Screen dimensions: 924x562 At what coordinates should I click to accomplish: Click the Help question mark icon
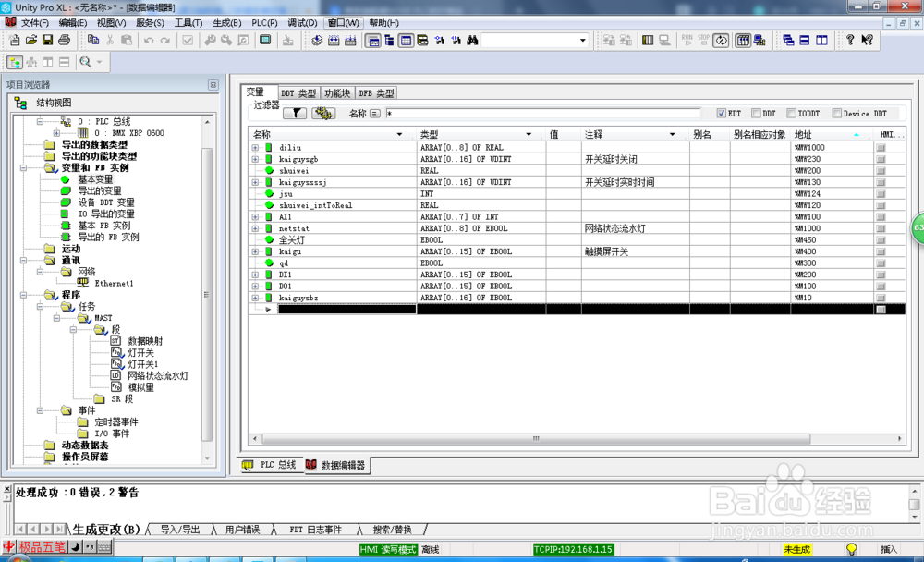(x=850, y=40)
